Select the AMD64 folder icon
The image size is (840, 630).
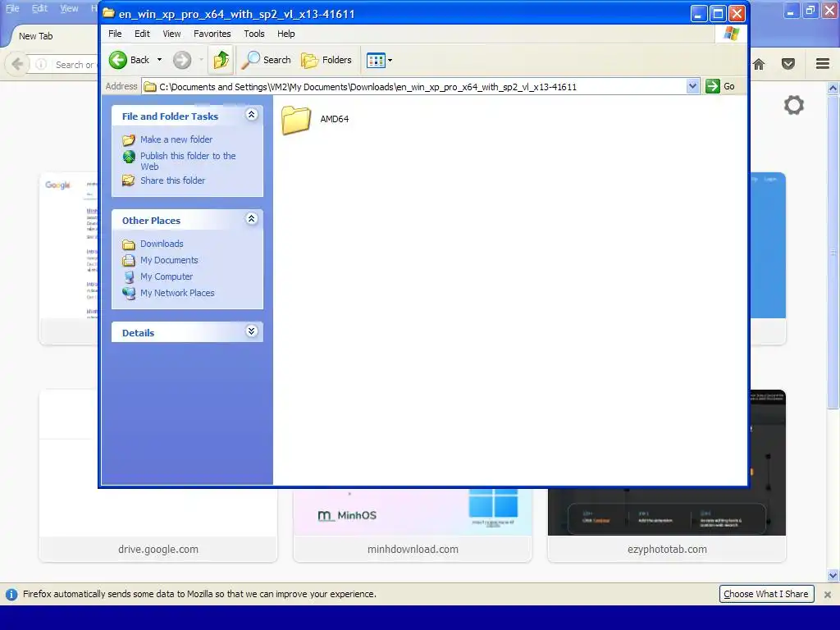(295, 119)
